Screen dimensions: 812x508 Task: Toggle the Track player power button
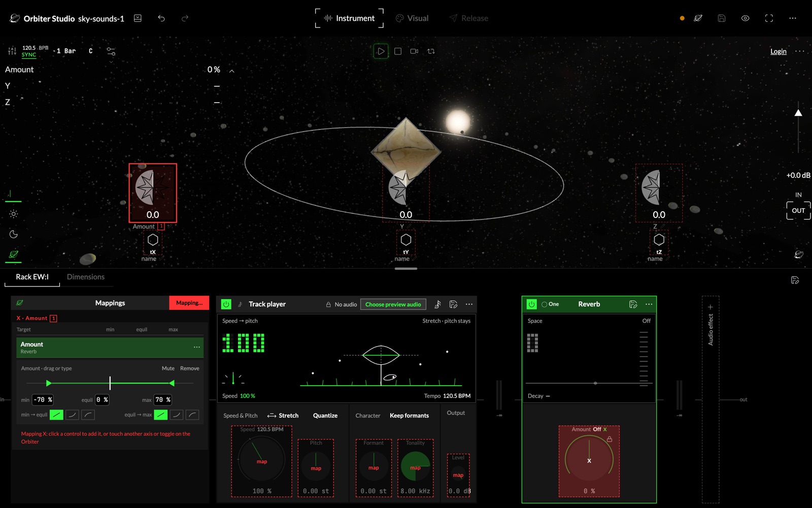coord(226,304)
